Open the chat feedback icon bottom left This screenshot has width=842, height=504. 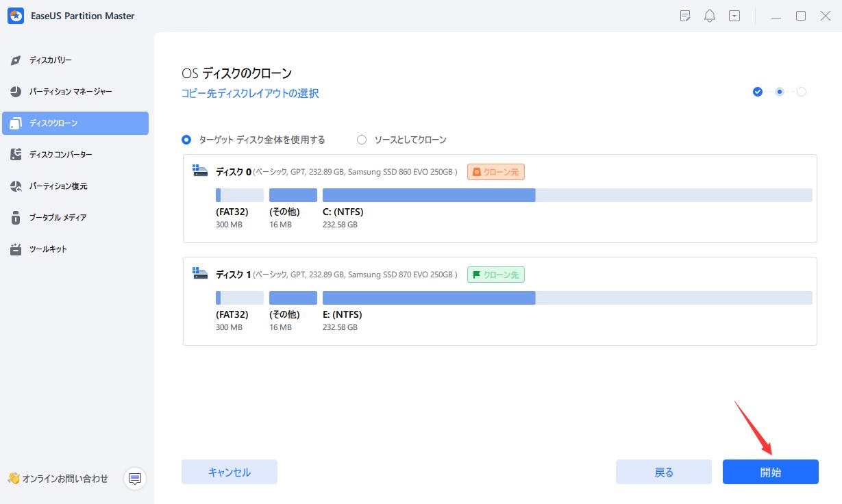click(135, 478)
